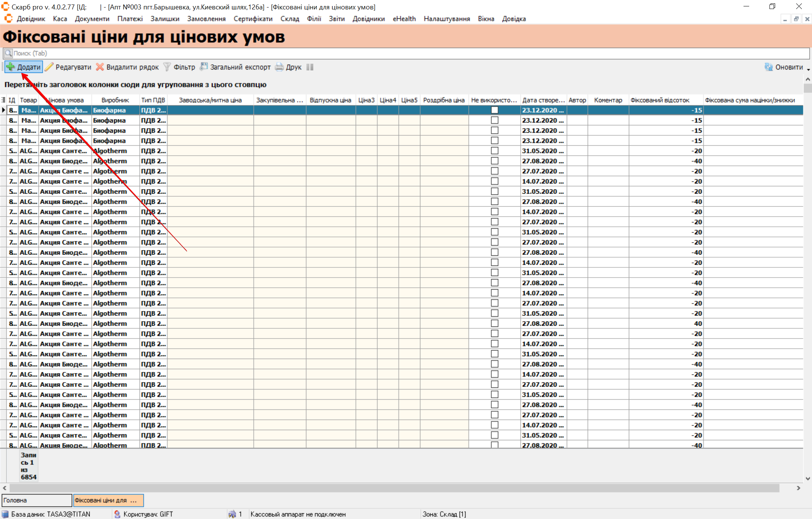Image resolution: width=812 pixels, height=519 pixels.
Task: Switch to the Головна tab
Action: (x=36, y=500)
